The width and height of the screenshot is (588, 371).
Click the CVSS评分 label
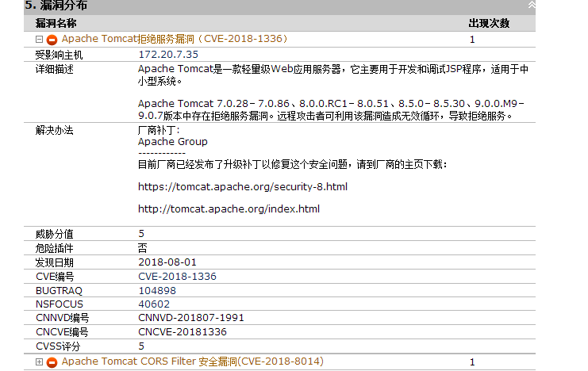[x=58, y=346]
